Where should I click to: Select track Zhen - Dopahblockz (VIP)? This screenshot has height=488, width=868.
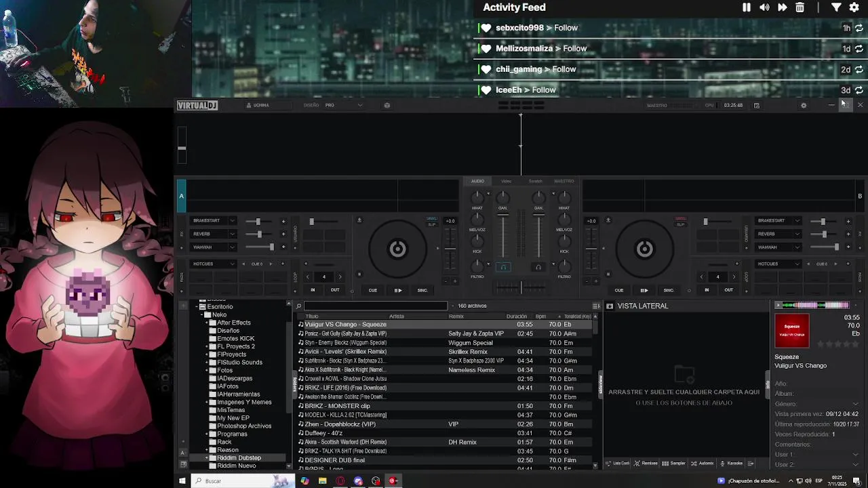point(446,424)
